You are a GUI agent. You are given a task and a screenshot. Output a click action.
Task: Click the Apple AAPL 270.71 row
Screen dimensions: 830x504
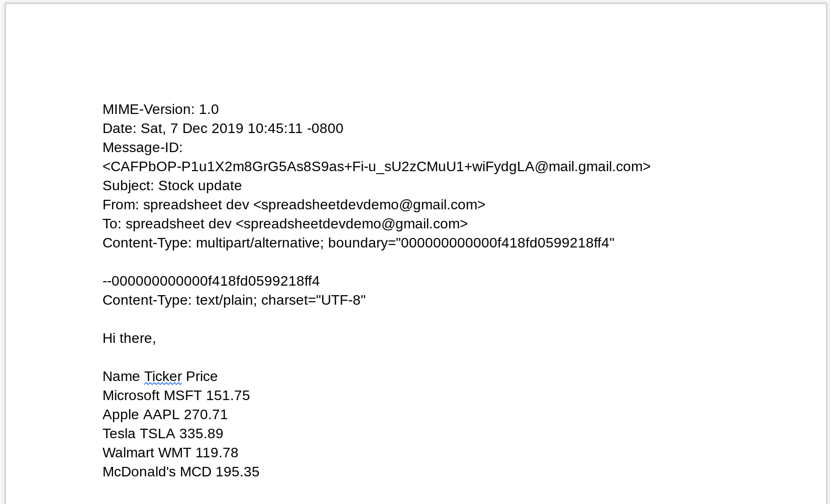point(165,415)
